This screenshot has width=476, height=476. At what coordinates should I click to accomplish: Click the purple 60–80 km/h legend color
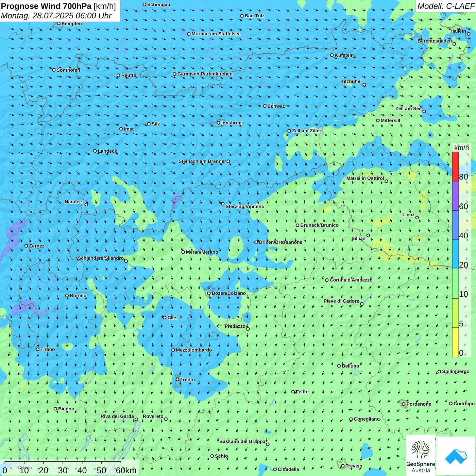(x=455, y=196)
